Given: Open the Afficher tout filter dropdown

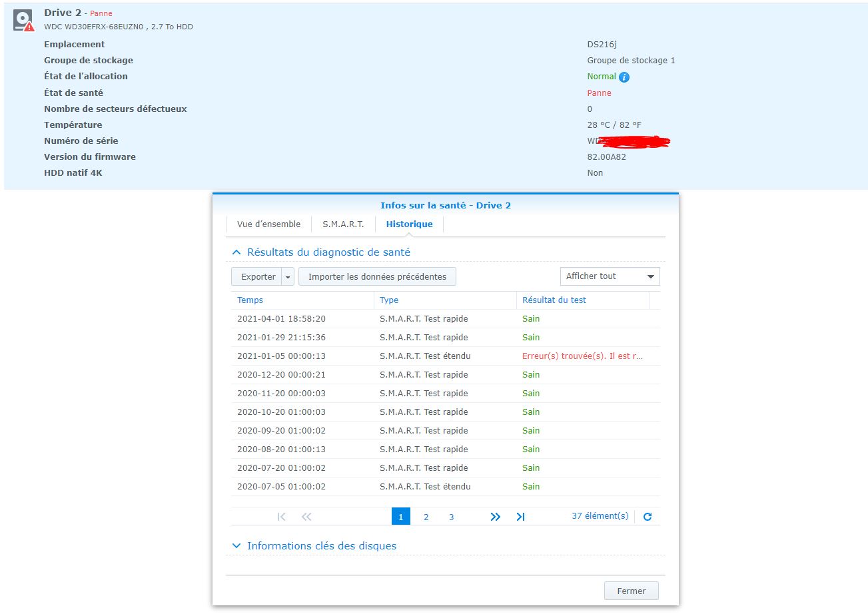Looking at the screenshot, I should pos(610,277).
